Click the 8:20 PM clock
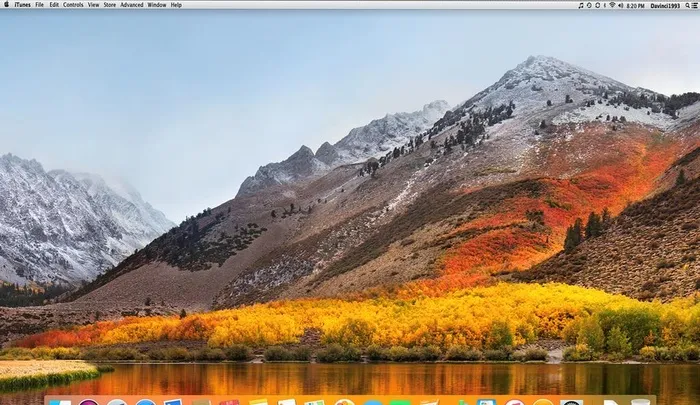 tap(635, 6)
